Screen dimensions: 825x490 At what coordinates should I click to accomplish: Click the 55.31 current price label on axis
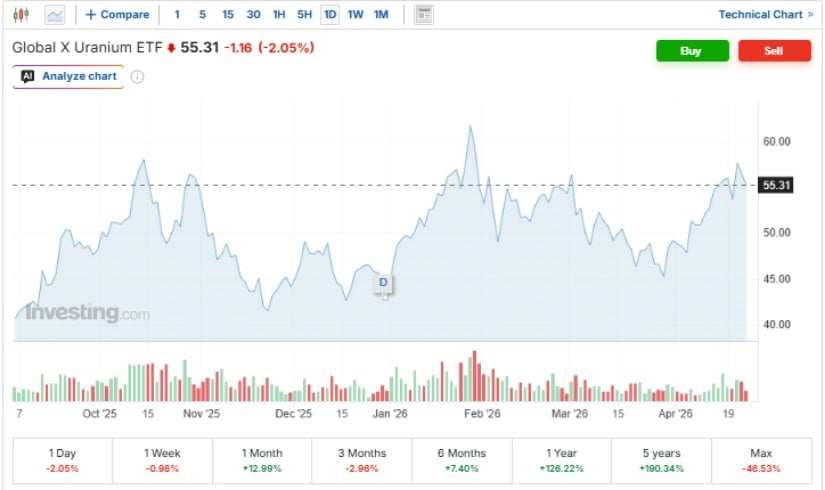coord(777,185)
